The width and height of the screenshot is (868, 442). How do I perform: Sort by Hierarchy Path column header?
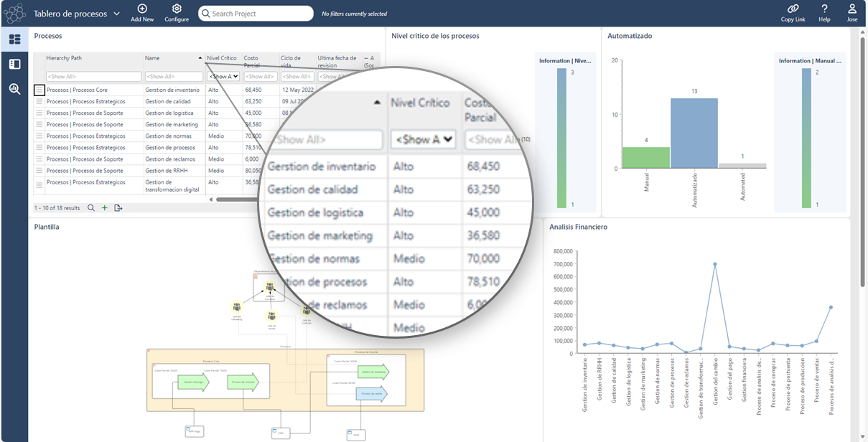[x=65, y=58]
